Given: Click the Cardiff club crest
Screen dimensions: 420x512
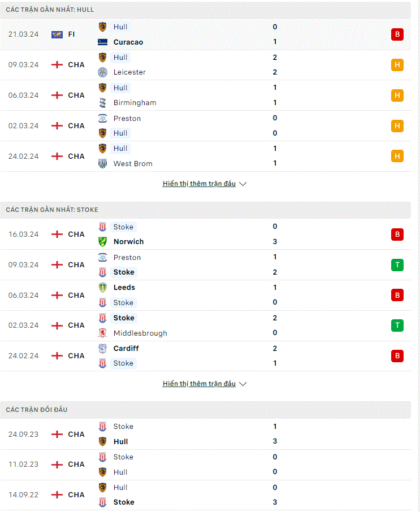Looking at the screenshot, I should tap(102, 349).
